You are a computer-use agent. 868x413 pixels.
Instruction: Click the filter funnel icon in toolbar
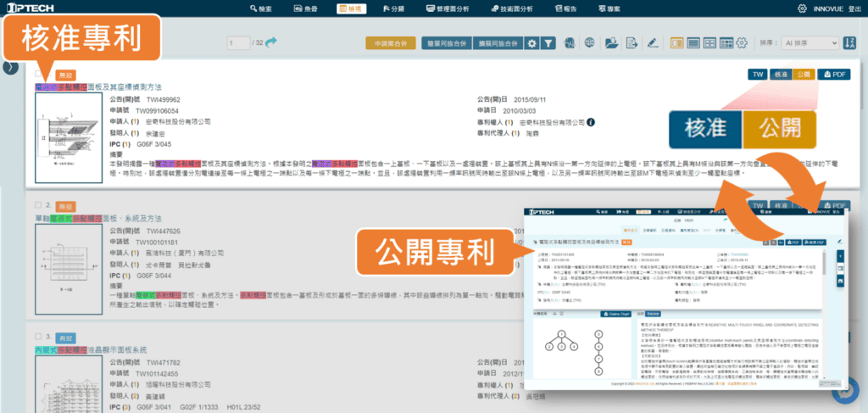[x=548, y=43]
